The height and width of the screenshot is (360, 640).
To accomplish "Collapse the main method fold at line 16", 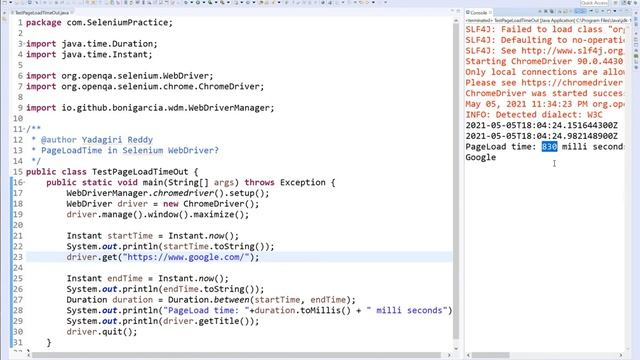I will click(x=24, y=182).
